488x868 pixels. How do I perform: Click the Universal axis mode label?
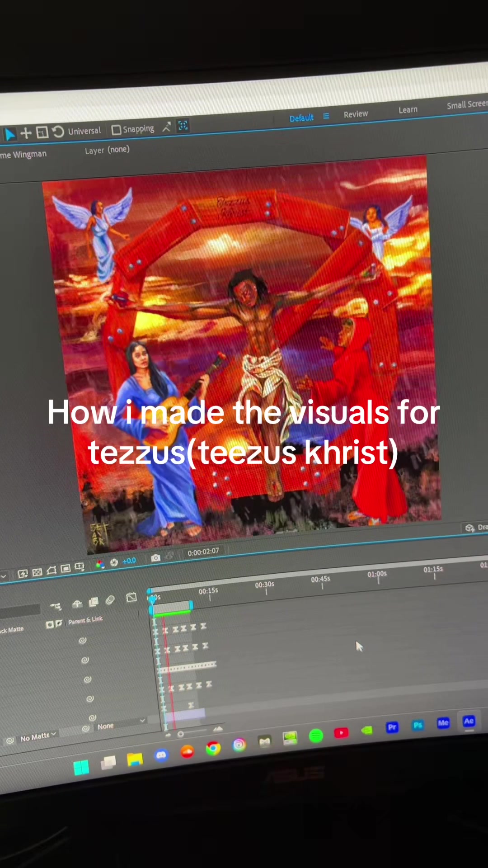pos(84,131)
